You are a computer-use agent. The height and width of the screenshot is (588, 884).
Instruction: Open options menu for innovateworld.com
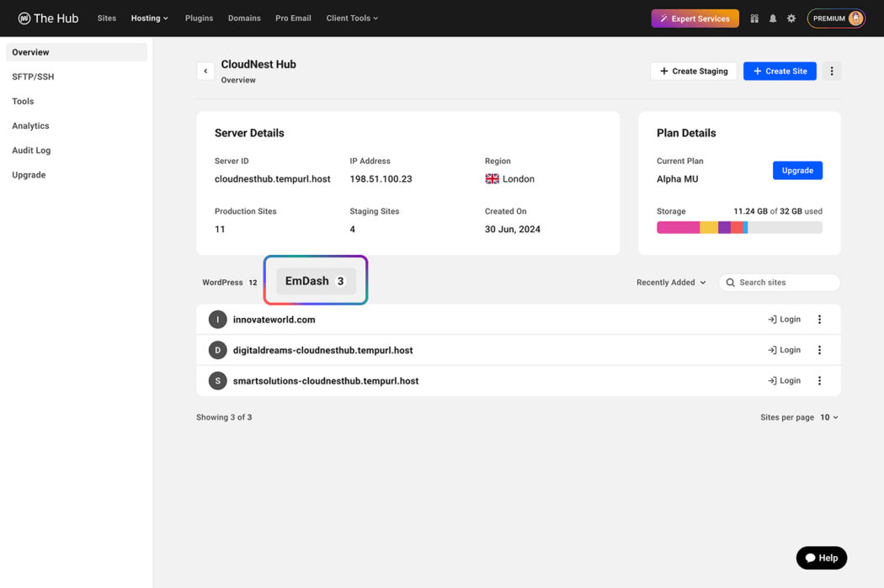point(819,320)
